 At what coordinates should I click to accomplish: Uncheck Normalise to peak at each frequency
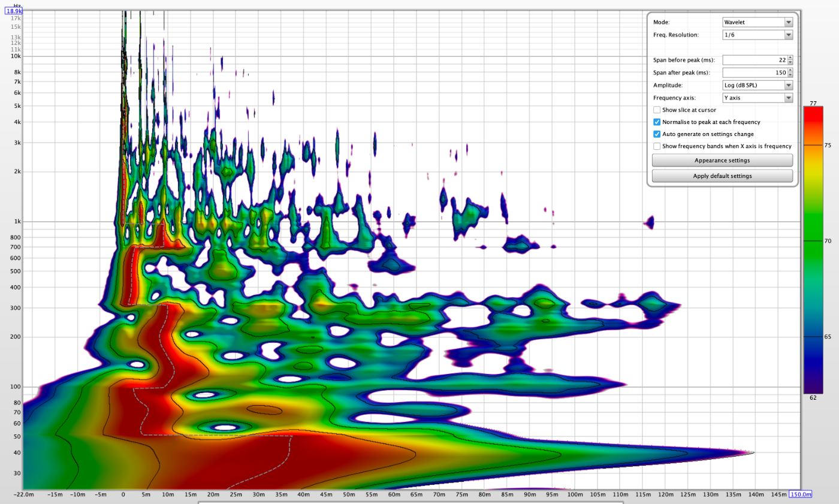tap(657, 122)
